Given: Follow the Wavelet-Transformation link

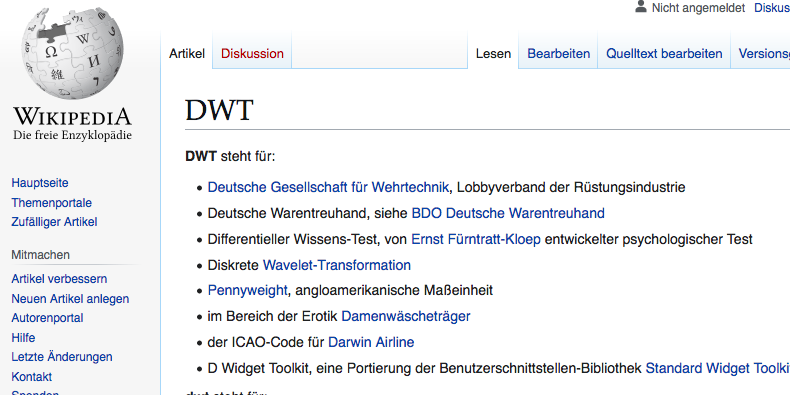Looking at the screenshot, I should point(337,265).
